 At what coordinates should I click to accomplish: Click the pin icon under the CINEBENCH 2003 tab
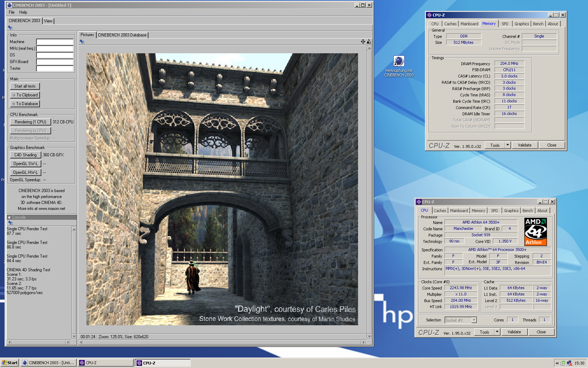[x=10, y=27]
